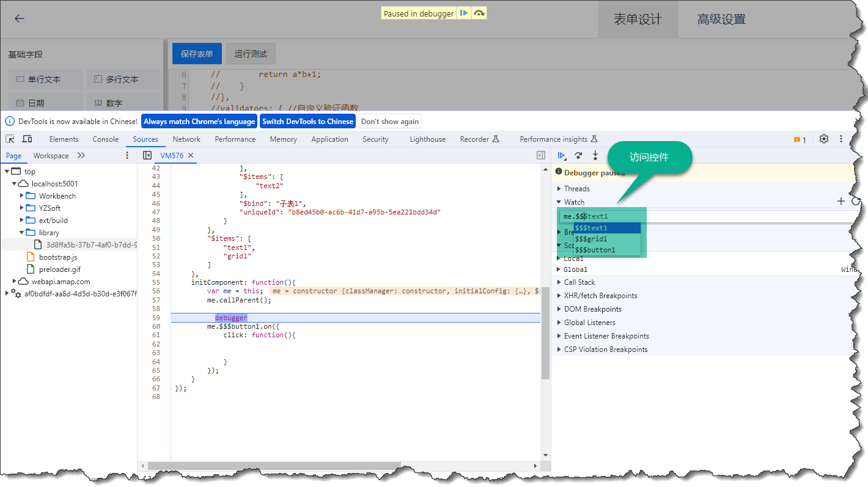Open the Performance insights tab

point(559,139)
